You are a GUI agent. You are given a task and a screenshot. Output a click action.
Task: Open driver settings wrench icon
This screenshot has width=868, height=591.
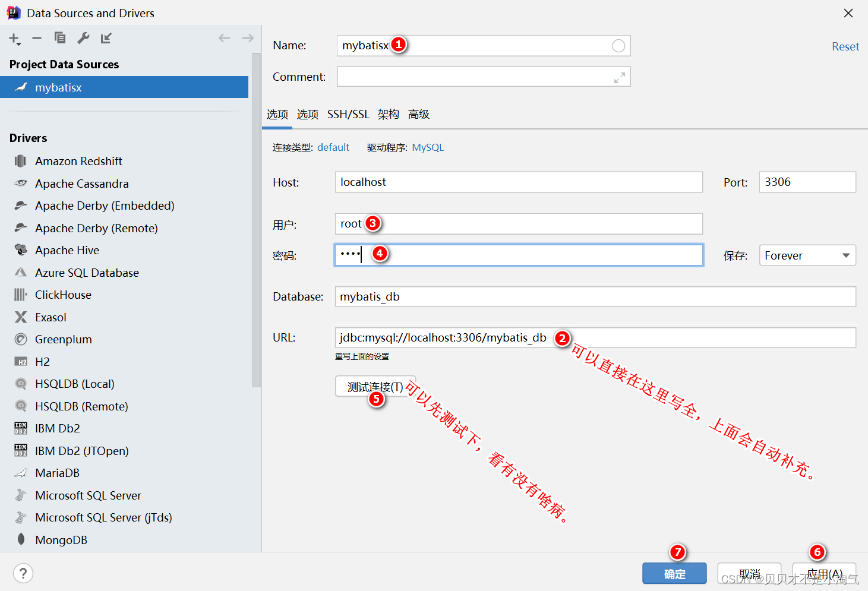[x=83, y=38]
